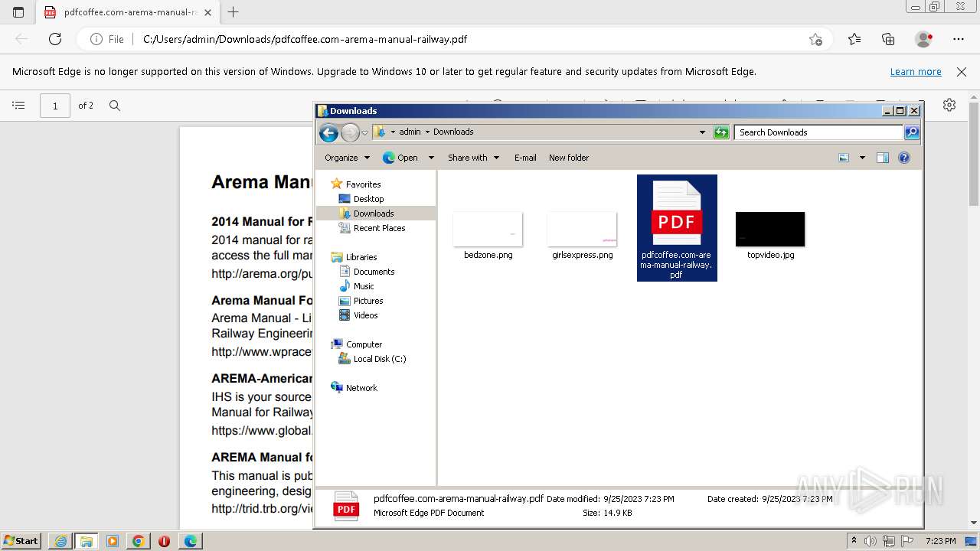Viewport: 980px width, 551px height.
Task: Open Explorer help icon
Action: pyautogui.click(x=904, y=158)
